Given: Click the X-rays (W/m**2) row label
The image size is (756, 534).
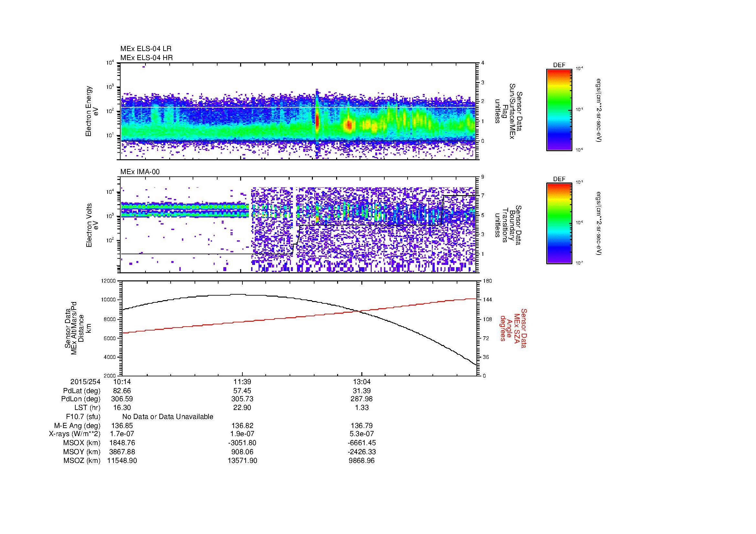Looking at the screenshot, I should (75, 434).
